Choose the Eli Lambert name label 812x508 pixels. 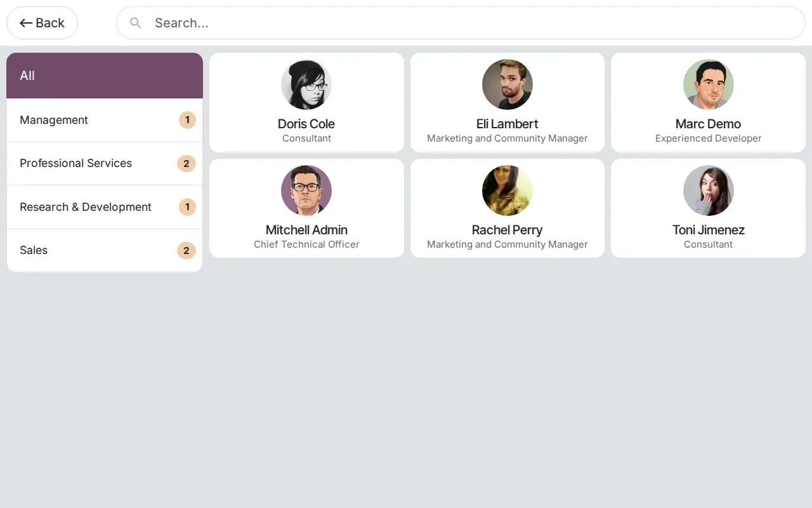pyautogui.click(x=507, y=124)
